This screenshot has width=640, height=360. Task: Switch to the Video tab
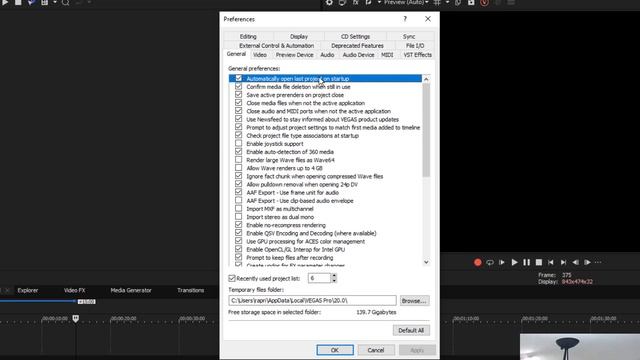(x=260, y=55)
